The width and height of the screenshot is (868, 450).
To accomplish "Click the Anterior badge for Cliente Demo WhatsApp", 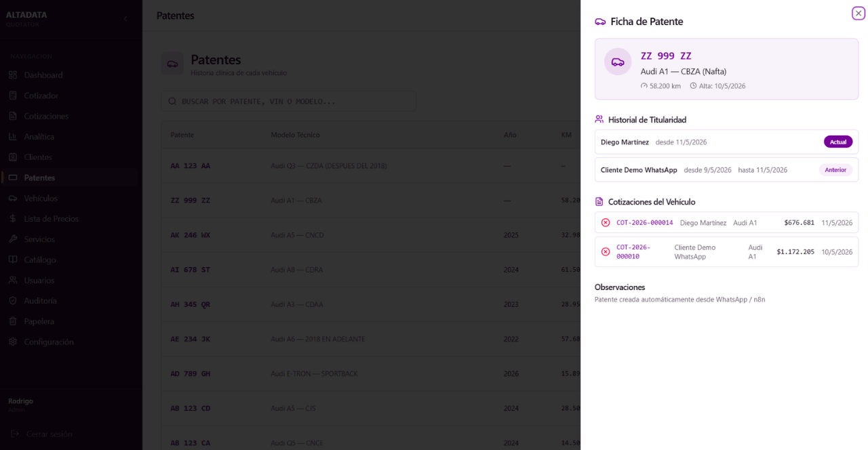I will pos(835,170).
